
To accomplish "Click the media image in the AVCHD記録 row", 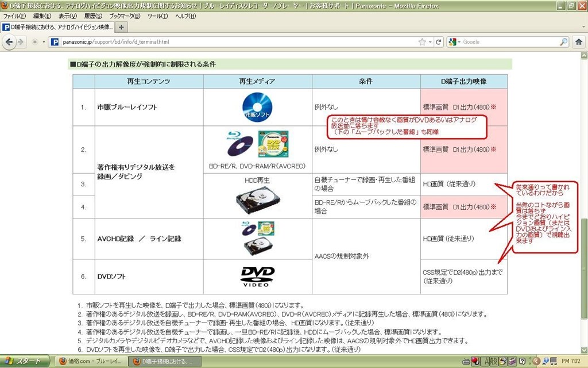I will (x=258, y=238).
